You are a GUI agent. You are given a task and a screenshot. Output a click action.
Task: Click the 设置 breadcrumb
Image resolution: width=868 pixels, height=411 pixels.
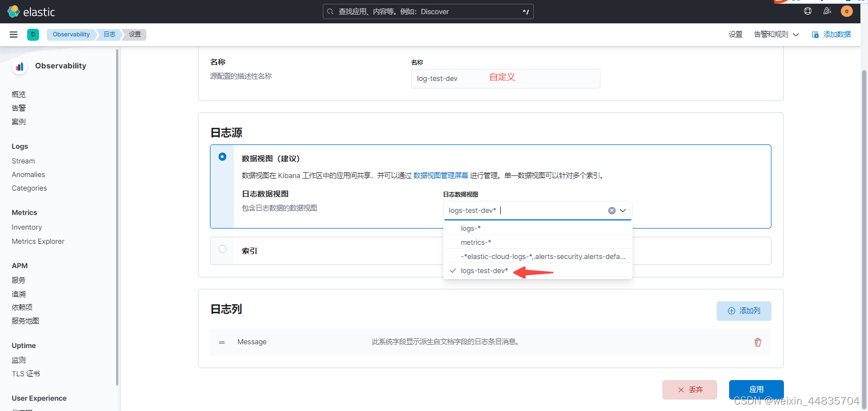tap(135, 34)
